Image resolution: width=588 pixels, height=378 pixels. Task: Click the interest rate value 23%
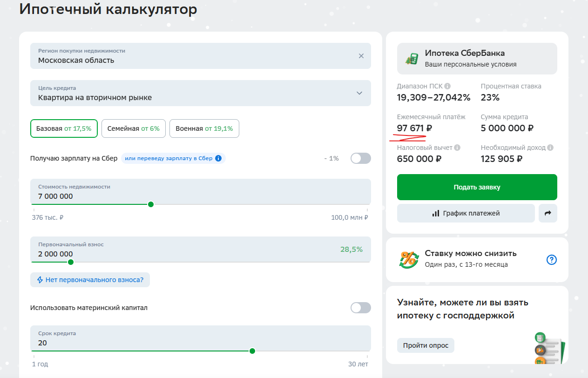490,97
